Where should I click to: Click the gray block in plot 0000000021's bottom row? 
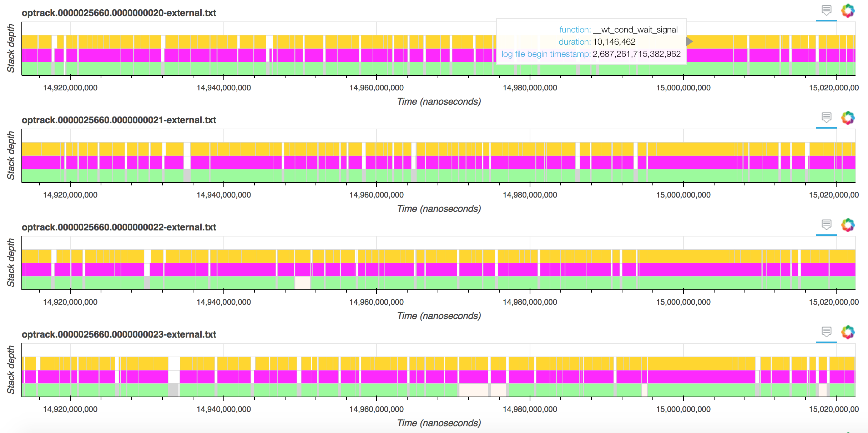[x=187, y=175]
